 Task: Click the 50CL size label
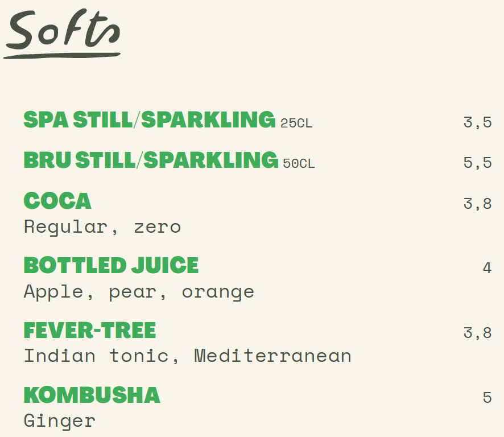pos(299,163)
